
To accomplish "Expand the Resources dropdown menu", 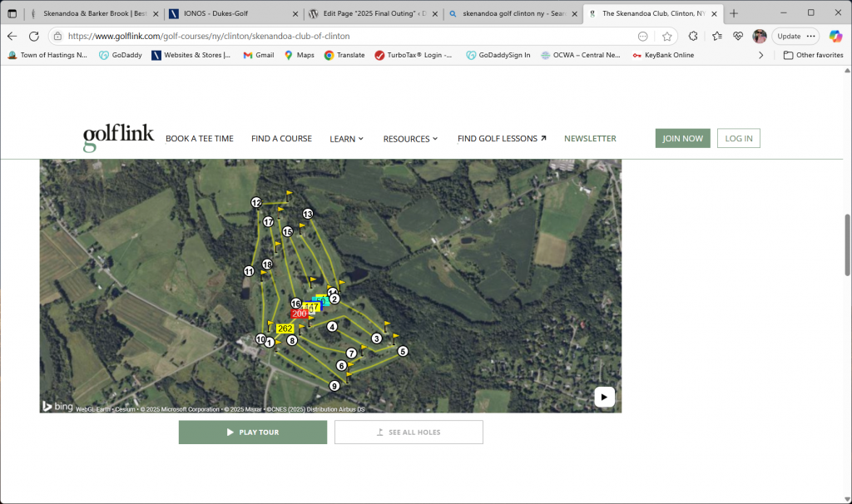I will (x=410, y=139).
